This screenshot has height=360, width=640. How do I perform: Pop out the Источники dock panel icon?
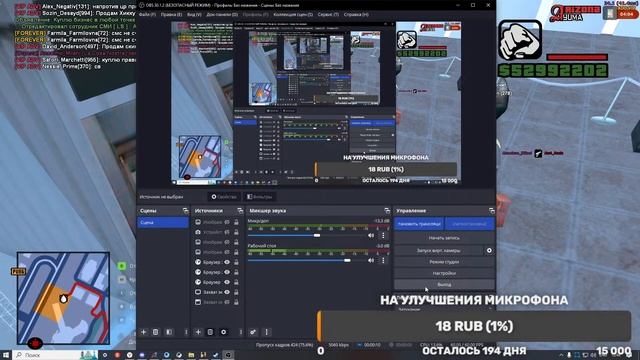pos(240,211)
